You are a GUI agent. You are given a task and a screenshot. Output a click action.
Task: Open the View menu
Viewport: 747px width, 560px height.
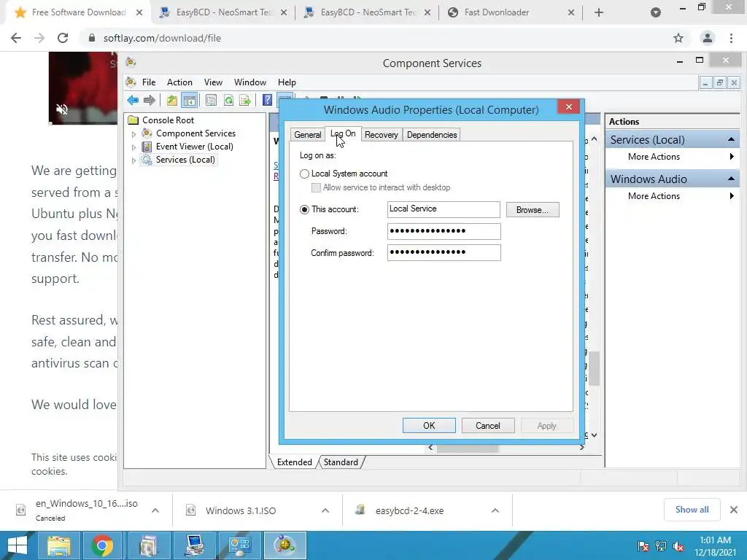[213, 82]
